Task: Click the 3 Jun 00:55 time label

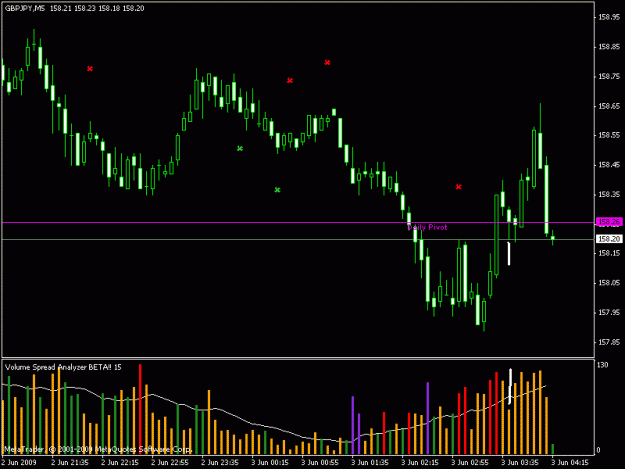Action: 320,463
